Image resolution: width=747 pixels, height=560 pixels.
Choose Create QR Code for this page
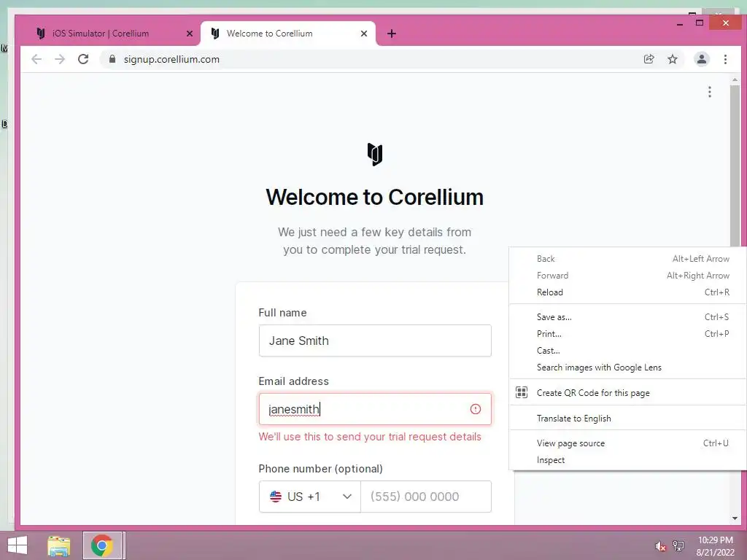pyautogui.click(x=627, y=393)
